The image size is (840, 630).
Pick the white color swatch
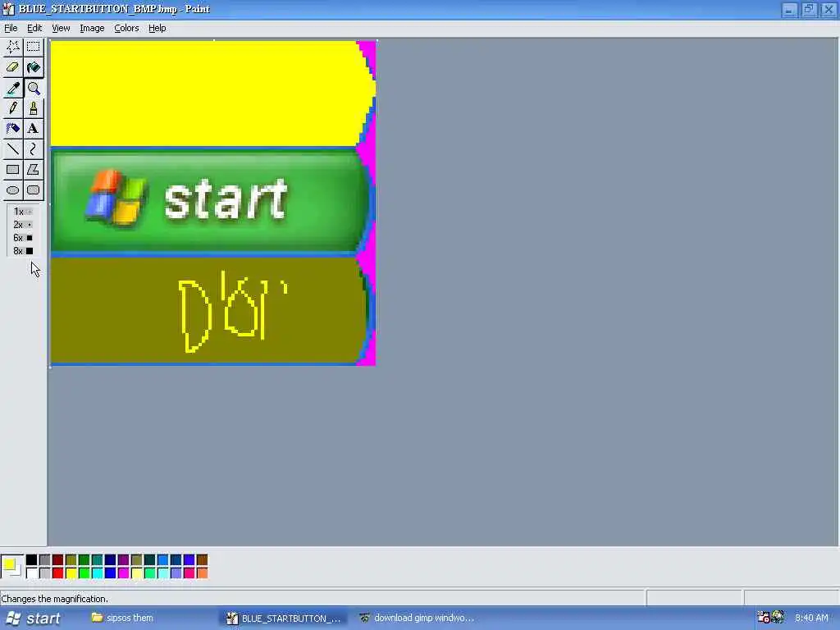[32, 573]
